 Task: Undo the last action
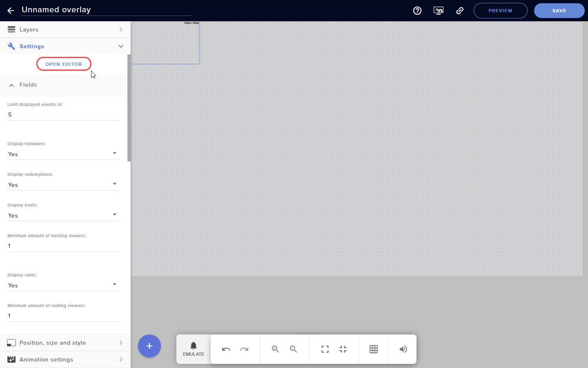[x=226, y=349]
